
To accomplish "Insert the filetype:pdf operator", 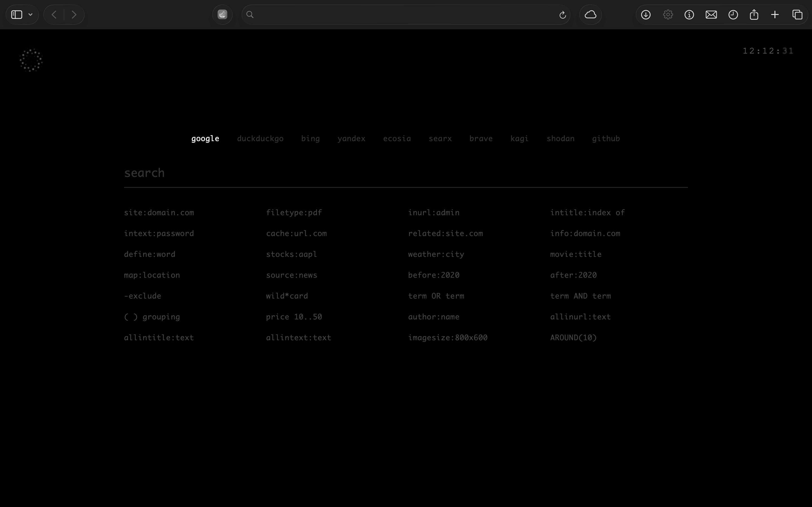I will (x=294, y=213).
